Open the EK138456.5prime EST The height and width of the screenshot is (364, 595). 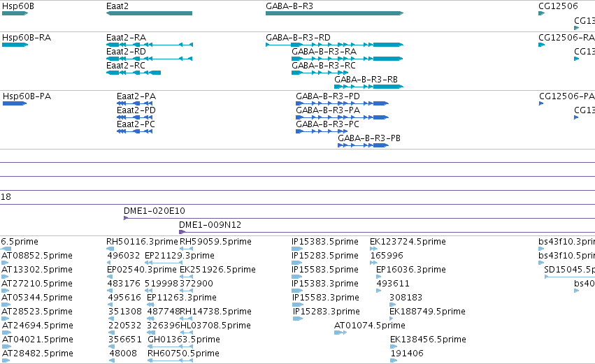[x=428, y=340]
